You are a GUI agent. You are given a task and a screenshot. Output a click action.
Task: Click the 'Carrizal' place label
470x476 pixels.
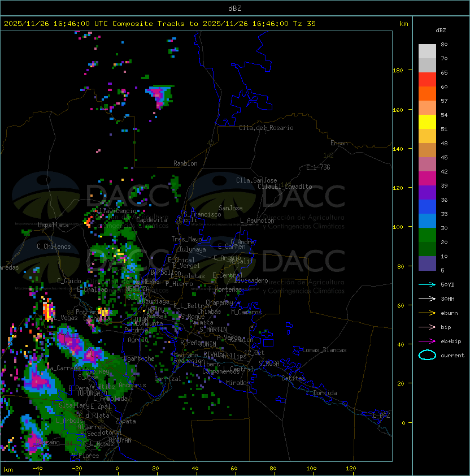(x=168, y=379)
